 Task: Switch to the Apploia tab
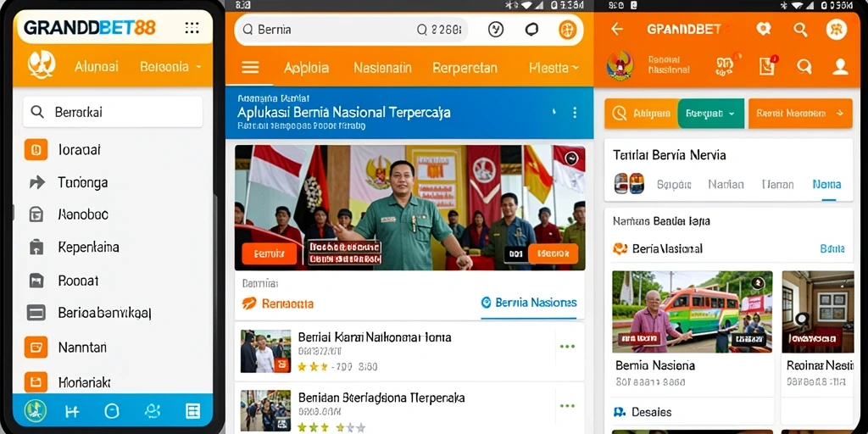click(x=306, y=68)
